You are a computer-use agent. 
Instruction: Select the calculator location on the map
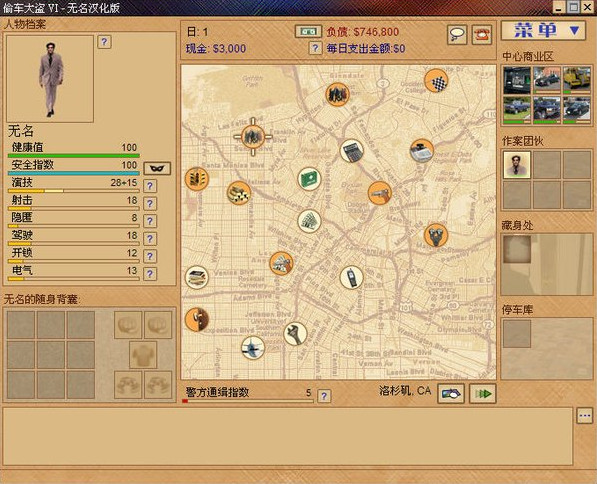(x=351, y=151)
